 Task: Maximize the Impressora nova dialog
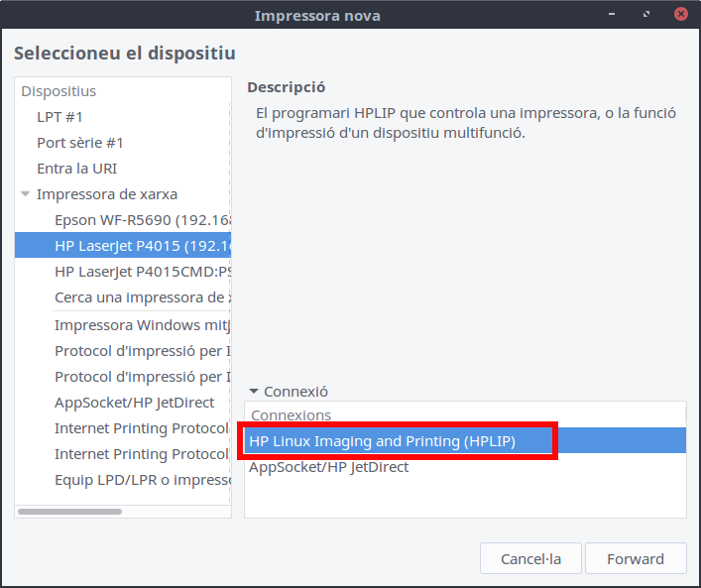pos(647,15)
